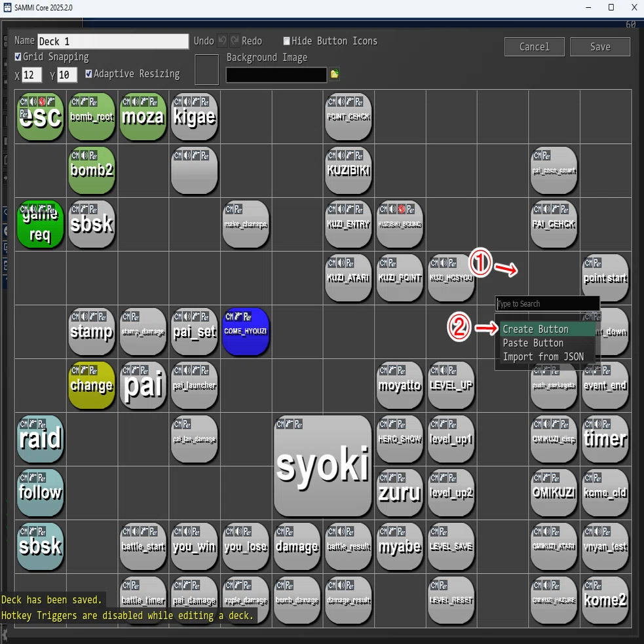Click the deck Name input field
The height and width of the screenshot is (644, 644).
coord(113,41)
